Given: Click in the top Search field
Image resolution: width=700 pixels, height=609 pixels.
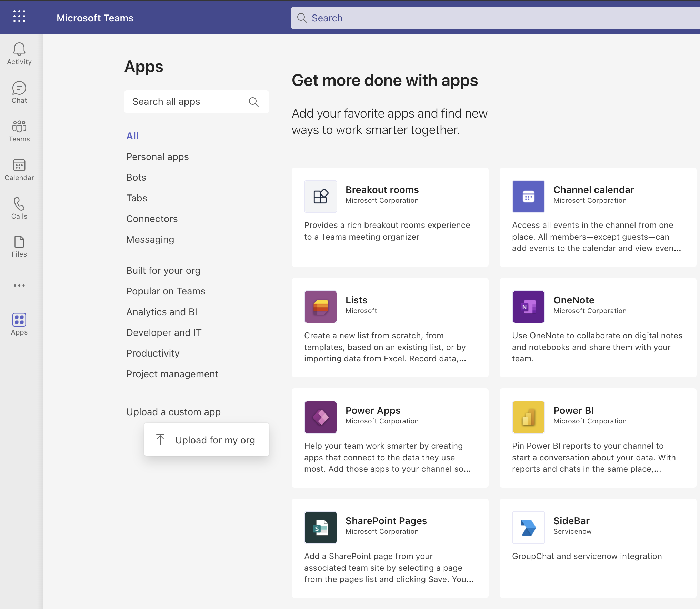Looking at the screenshot, I should click(496, 18).
